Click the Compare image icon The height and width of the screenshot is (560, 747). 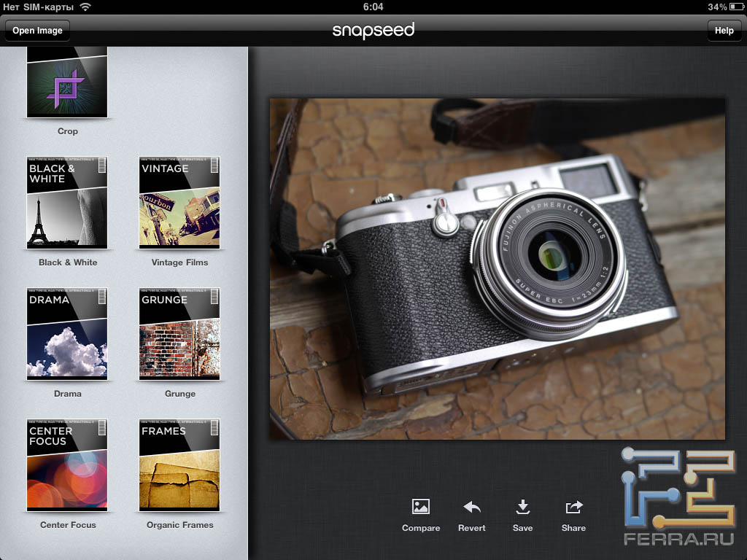point(421,507)
